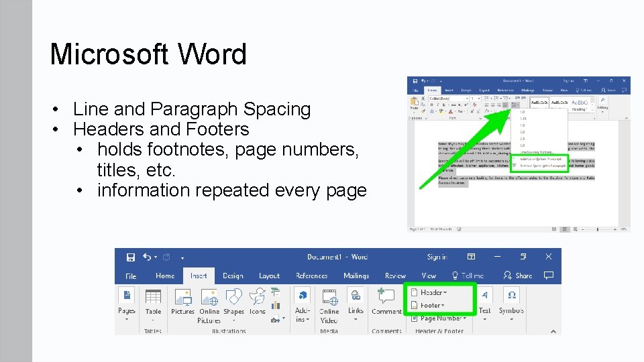Open the Pictures button on the Insert ribbon
Screen dimensions: 644x362
pos(182,302)
